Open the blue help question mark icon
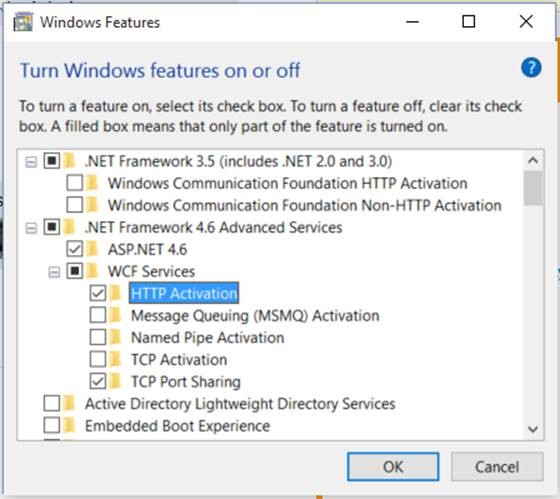560x499 pixels. [x=531, y=68]
